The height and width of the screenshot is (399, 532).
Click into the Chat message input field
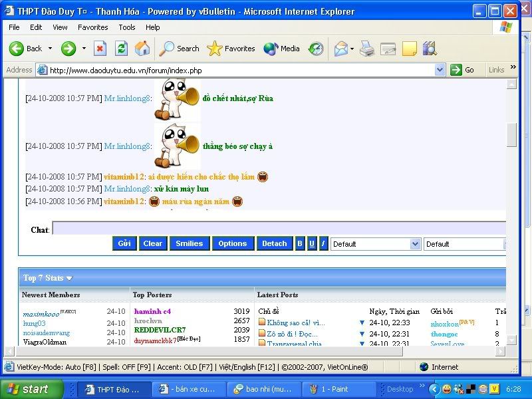(279, 229)
